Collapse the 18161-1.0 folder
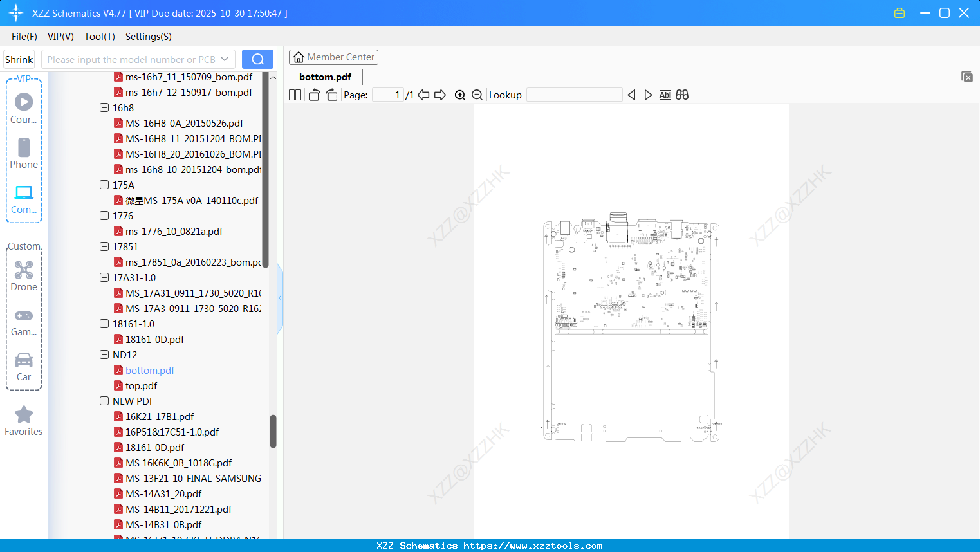Image resolution: width=980 pixels, height=552 pixels. (104, 324)
